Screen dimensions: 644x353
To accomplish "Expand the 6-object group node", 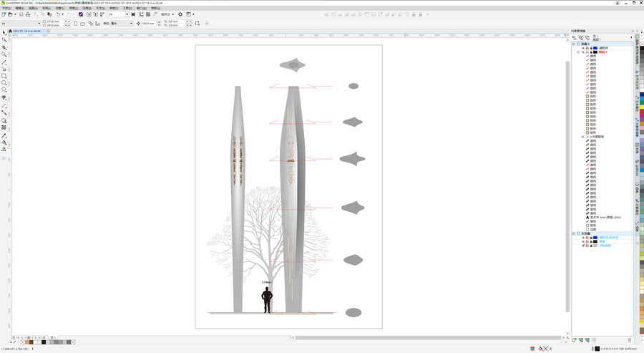I will pos(582,137).
